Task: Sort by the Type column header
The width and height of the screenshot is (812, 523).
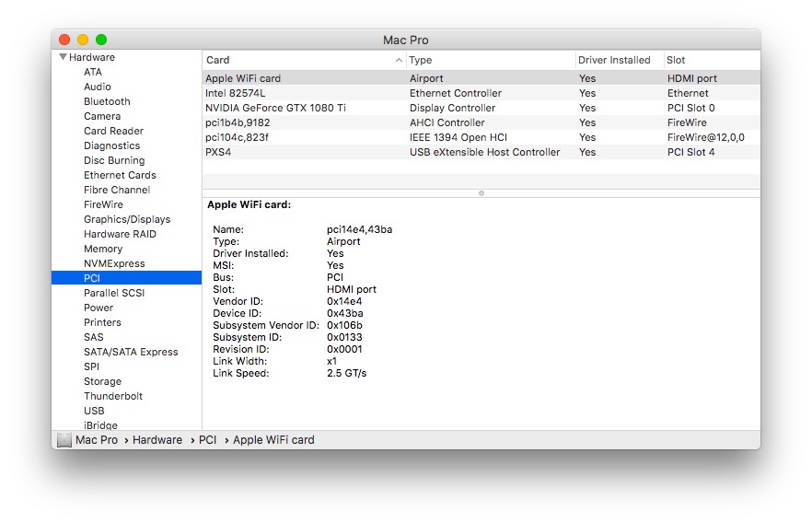Action: [491, 60]
